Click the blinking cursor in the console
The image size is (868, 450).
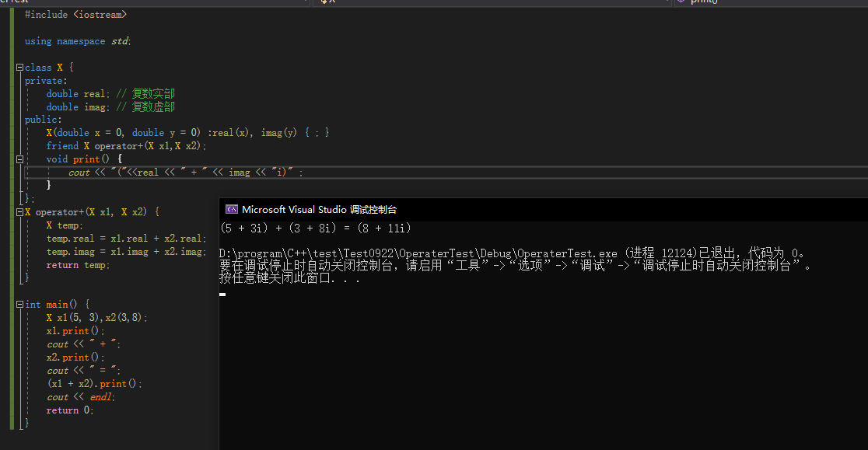point(222,295)
